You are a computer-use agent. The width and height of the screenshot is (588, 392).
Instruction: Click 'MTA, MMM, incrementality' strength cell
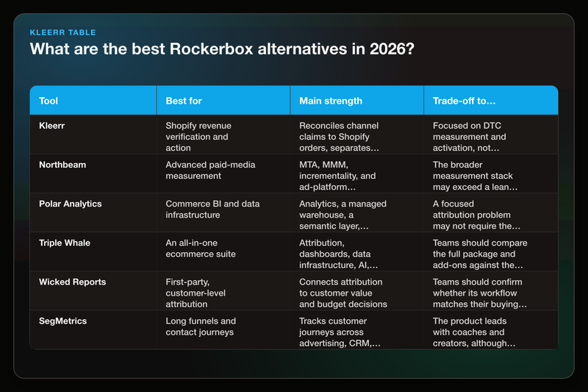tap(356, 174)
